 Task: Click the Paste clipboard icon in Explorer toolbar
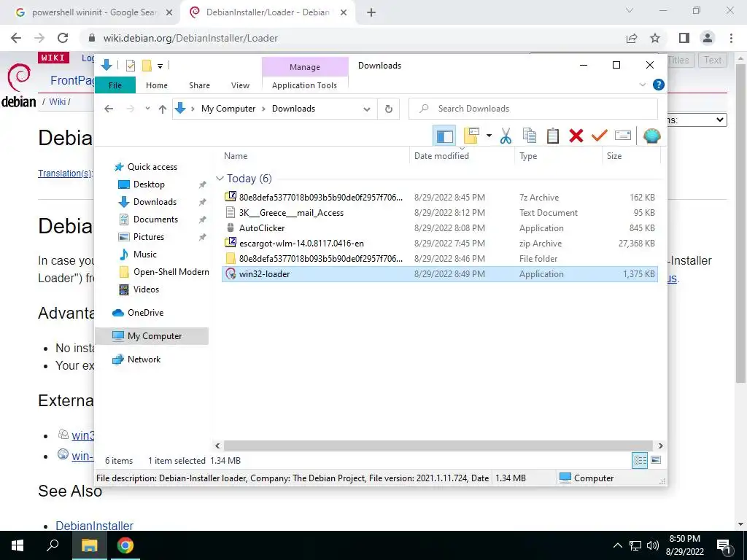pyautogui.click(x=553, y=136)
